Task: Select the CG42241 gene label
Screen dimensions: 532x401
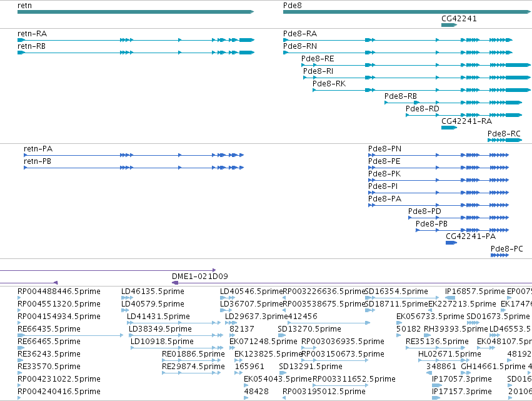Action: pyautogui.click(x=459, y=19)
